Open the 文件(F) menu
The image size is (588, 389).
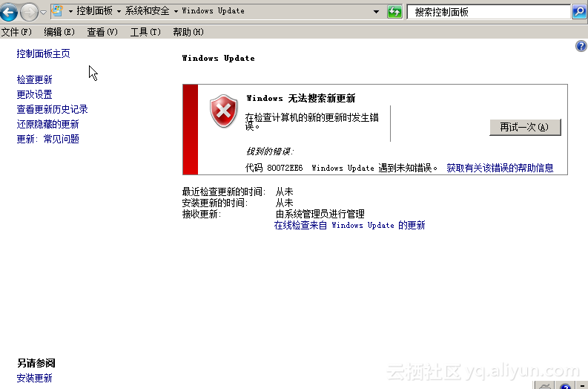pyautogui.click(x=16, y=32)
